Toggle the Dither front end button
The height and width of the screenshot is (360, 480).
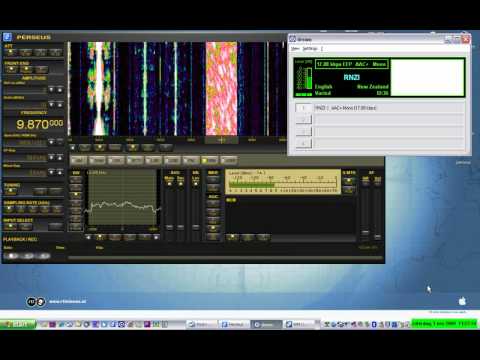[x=26, y=69]
